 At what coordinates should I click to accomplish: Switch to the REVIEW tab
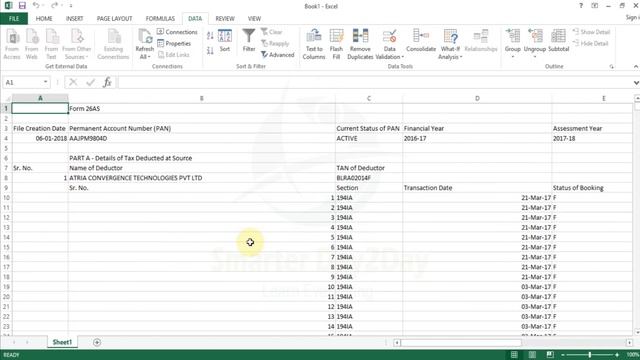pyautogui.click(x=225, y=19)
